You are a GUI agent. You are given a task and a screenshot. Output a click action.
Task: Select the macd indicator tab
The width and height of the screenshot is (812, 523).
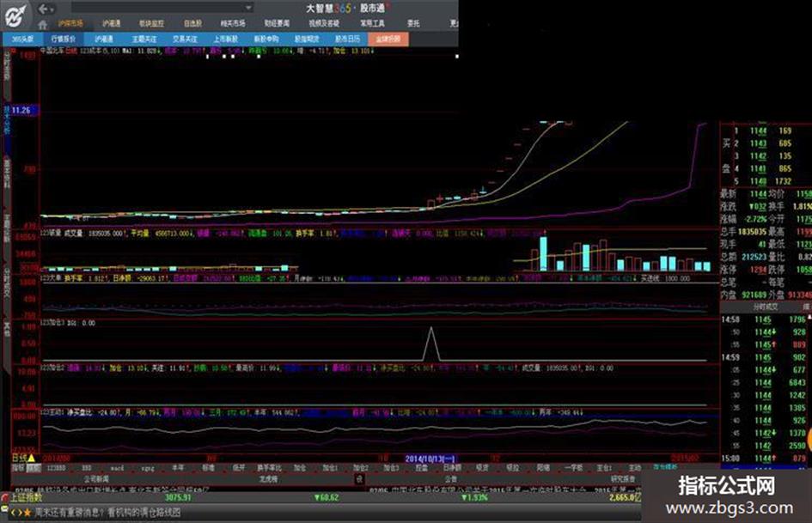click(x=117, y=467)
